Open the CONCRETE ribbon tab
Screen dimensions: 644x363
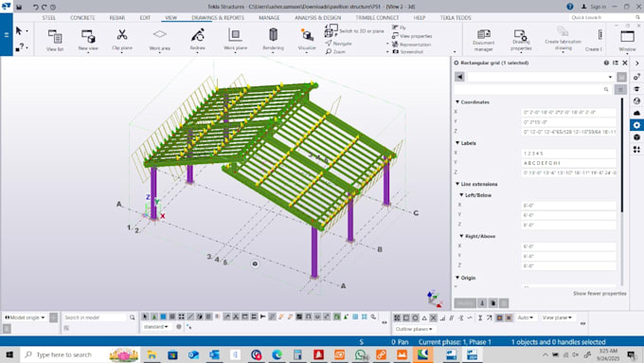pos(82,18)
